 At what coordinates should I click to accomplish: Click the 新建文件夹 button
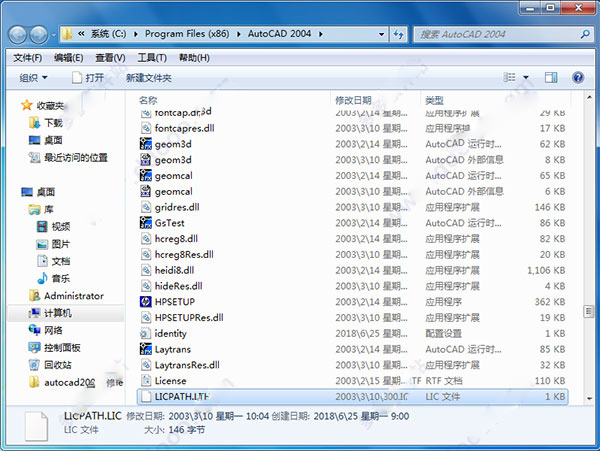(148, 78)
